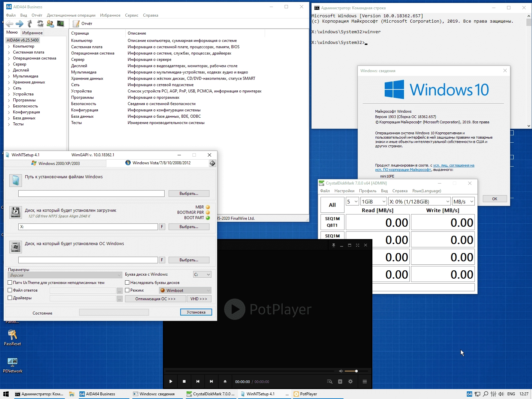This screenshot has width=532, height=399.
Task: Open PassReset desktop shortcut
Action: pyautogui.click(x=12, y=337)
